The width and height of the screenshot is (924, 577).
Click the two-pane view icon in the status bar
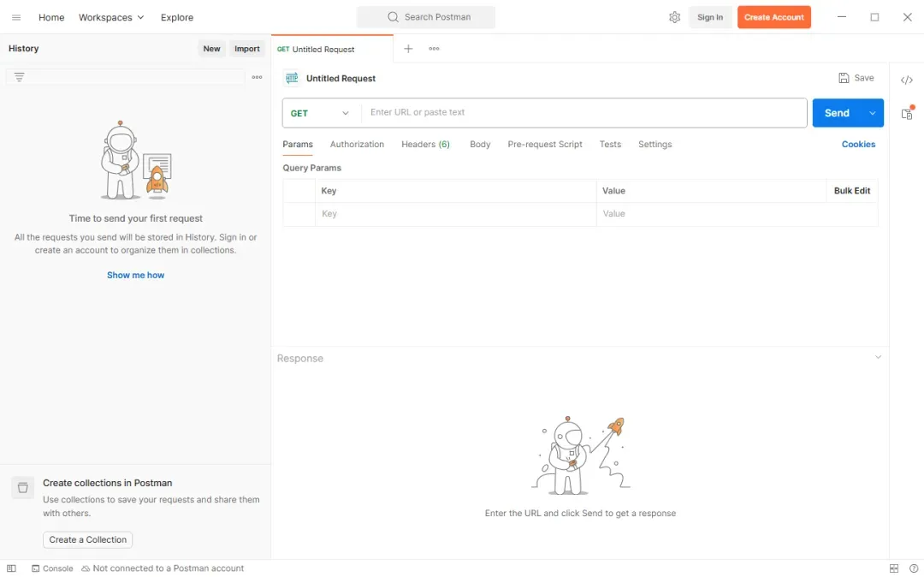pyautogui.click(x=894, y=568)
